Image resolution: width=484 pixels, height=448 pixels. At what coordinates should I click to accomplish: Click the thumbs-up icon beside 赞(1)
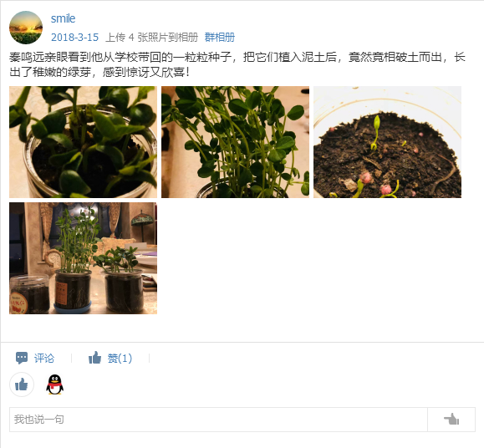click(94, 358)
